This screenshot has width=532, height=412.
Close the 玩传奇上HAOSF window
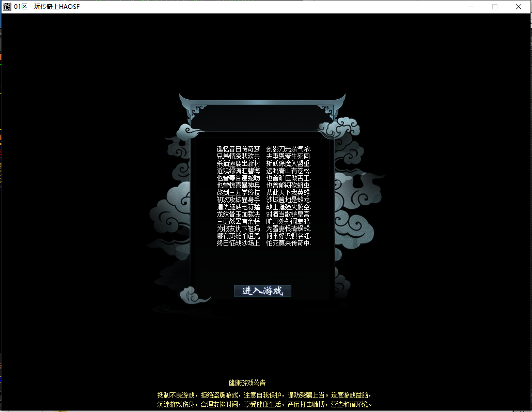pos(519,7)
